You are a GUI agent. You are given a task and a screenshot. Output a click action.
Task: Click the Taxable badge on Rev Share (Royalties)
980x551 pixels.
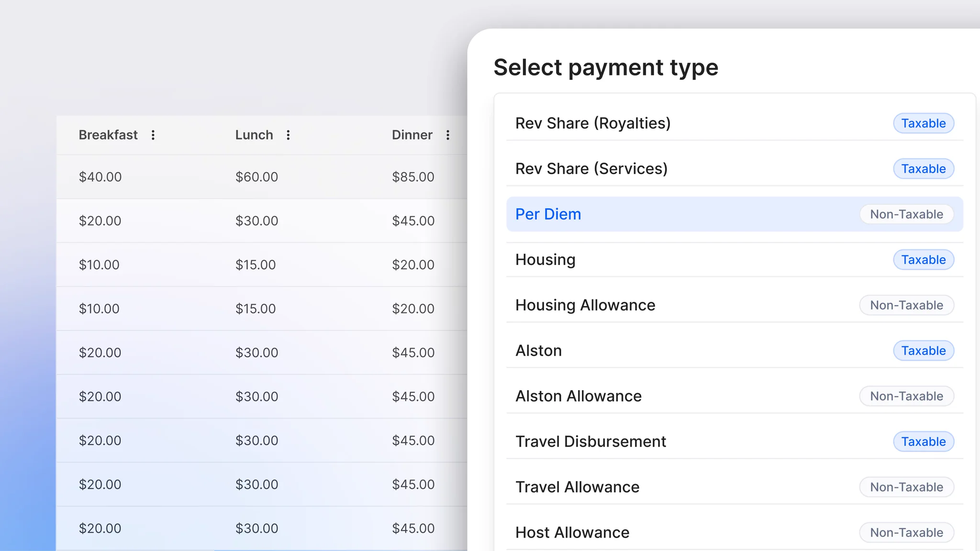pyautogui.click(x=924, y=123)
